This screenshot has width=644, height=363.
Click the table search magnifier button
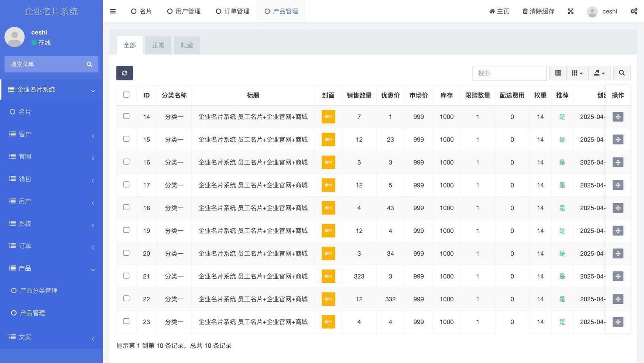pos(621,73)
